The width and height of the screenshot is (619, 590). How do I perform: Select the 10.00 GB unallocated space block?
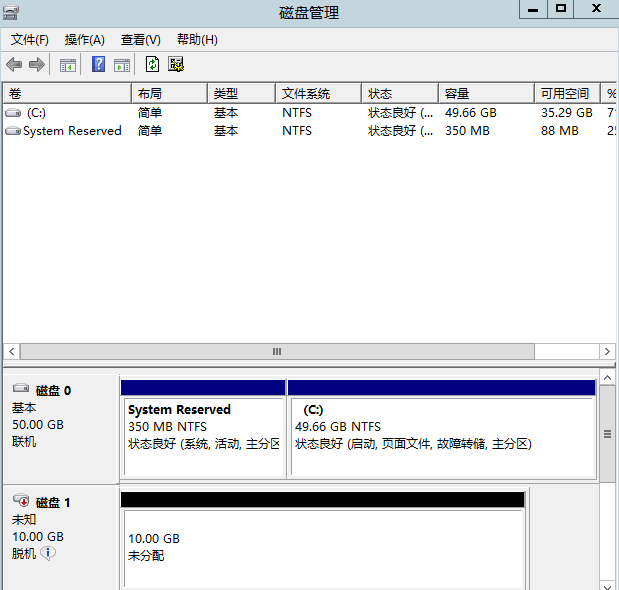[x=323, y=541]
